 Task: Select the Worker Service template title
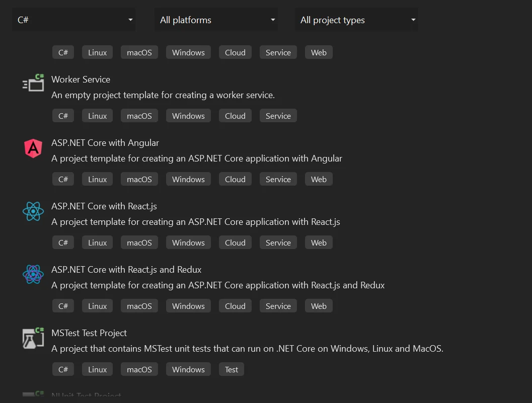[x=81, y=79]
